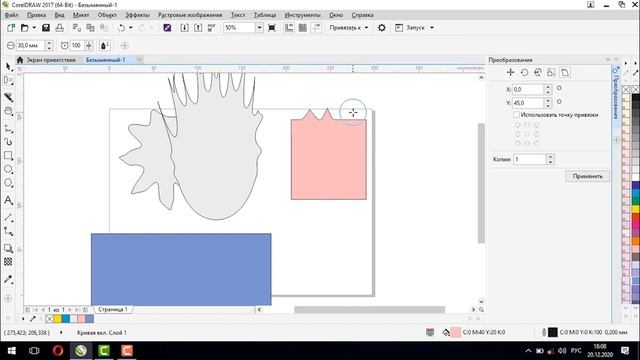Select the Shape tool in the toolbox
The image size is (640, 360).
pos(9,80)
